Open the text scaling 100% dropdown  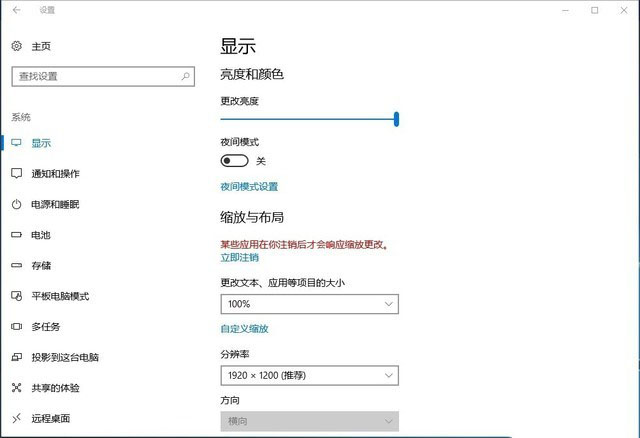[309, 304]
